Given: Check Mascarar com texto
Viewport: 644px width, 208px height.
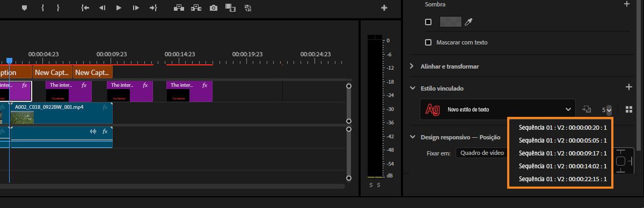Looking at the screenshot, I should (x=428, y=42).
